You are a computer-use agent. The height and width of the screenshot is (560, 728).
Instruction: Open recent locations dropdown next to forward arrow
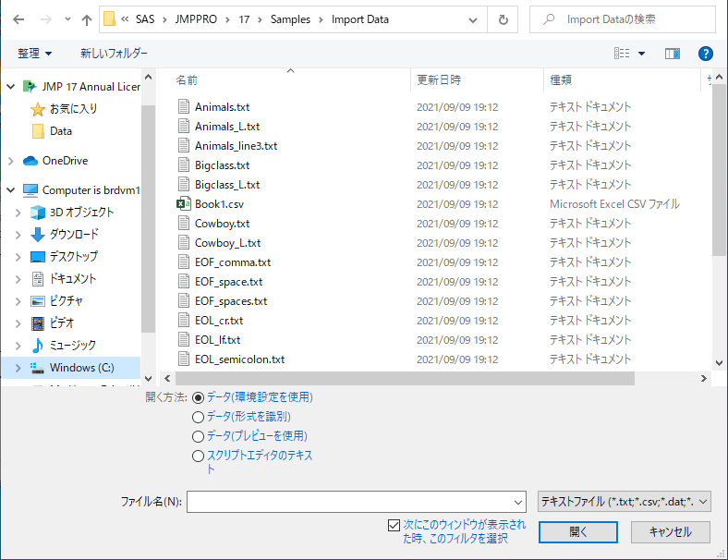[67, 19]
